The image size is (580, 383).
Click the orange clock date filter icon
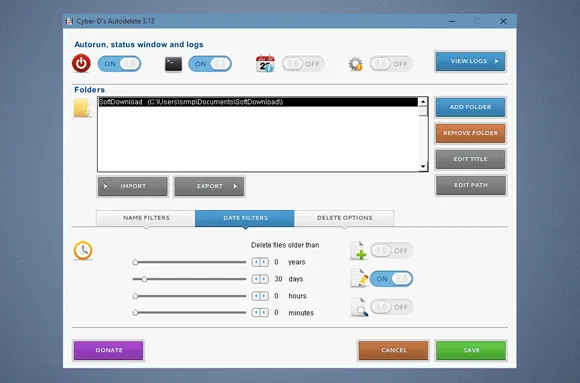click(83, 251)
